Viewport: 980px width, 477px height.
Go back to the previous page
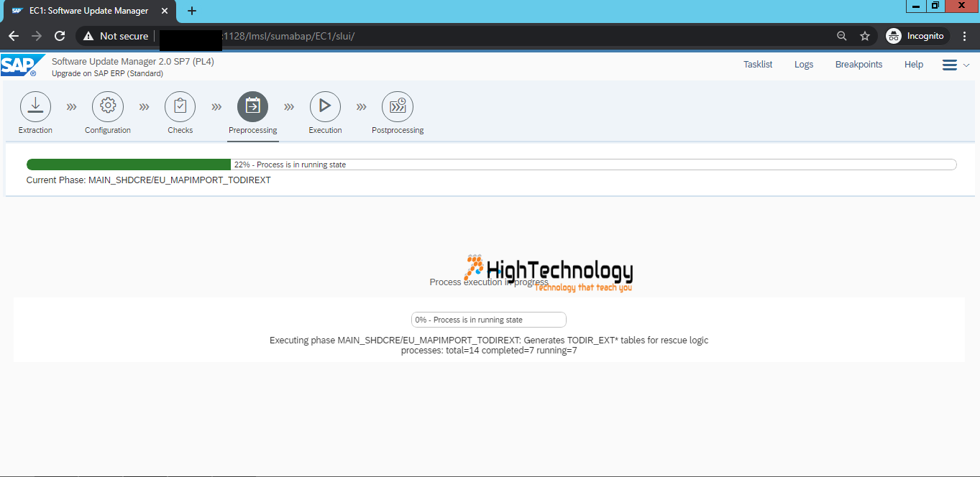(x=14, y=36)
